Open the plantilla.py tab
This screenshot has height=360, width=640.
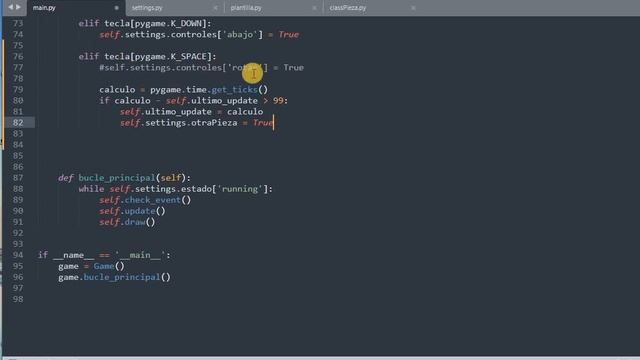[246, 8]
